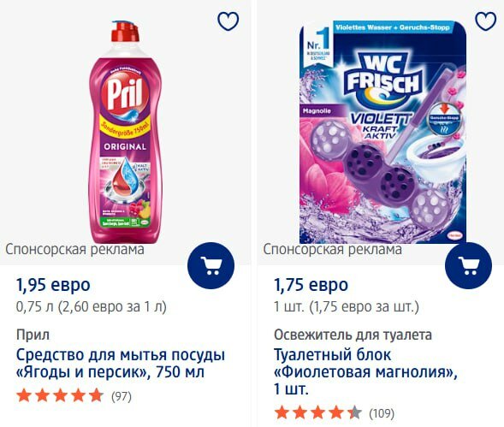Click '0,75 л (2,60 евро за 1 л)' unit price
The width and height of the screenshot is (504, 427).
pos(92,306)
